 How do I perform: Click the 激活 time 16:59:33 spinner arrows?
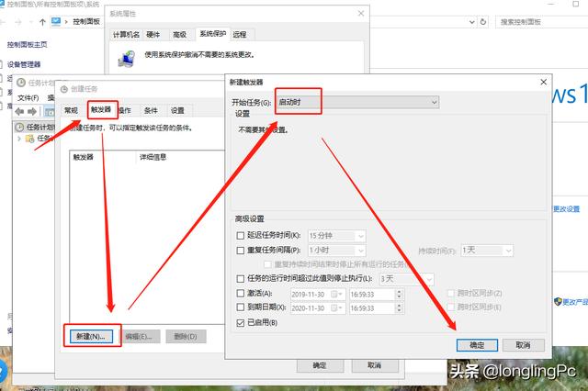399,295
